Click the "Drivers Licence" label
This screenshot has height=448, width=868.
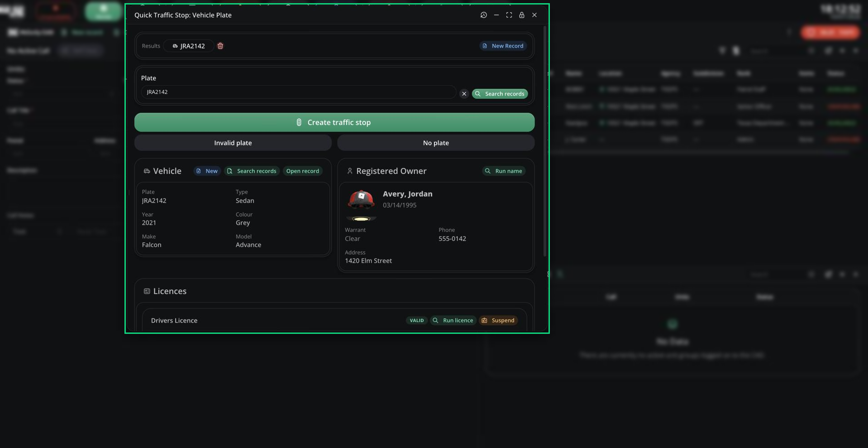pyautogui.click(x=174, y=321)
